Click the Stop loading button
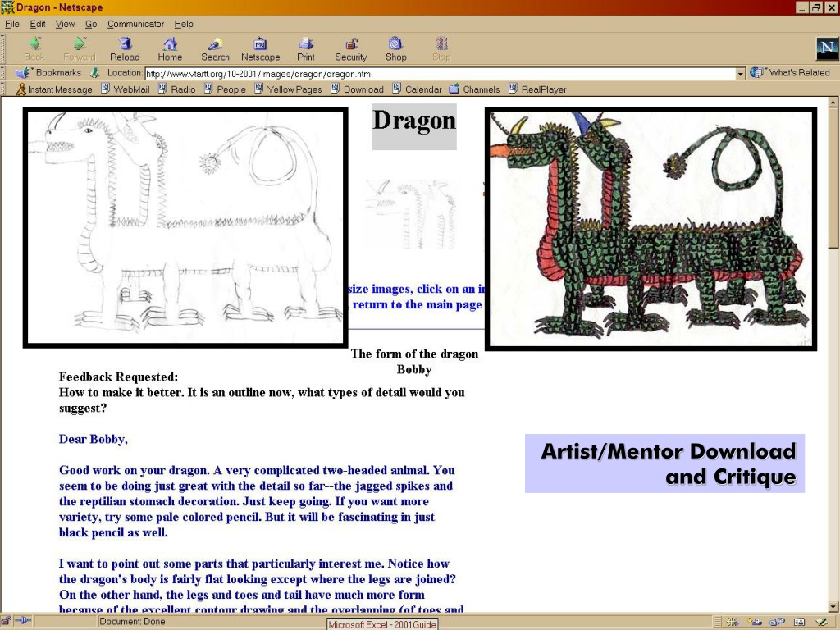This screenshot has width=840, height=630. [441, 48]
